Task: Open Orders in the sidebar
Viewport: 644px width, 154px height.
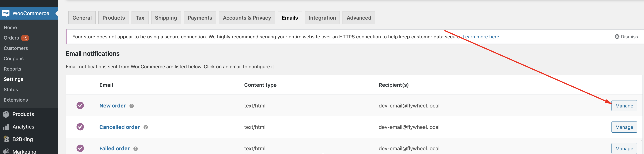Action: [11, 38]
